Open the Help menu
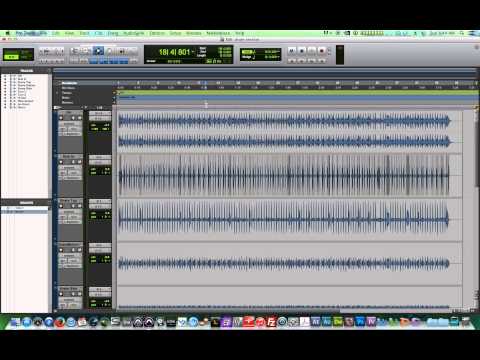The image size is (480, 360). [240, 33]
